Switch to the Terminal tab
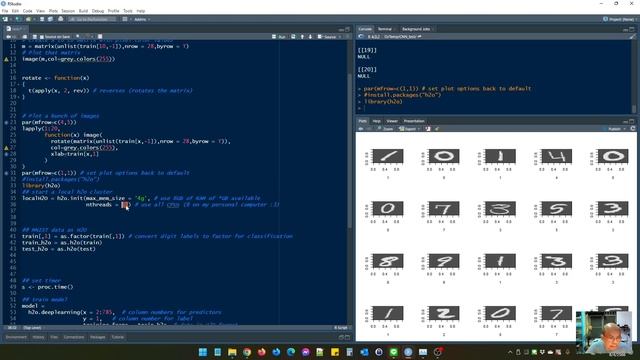The image size is (640, 360). click(384, 29)
